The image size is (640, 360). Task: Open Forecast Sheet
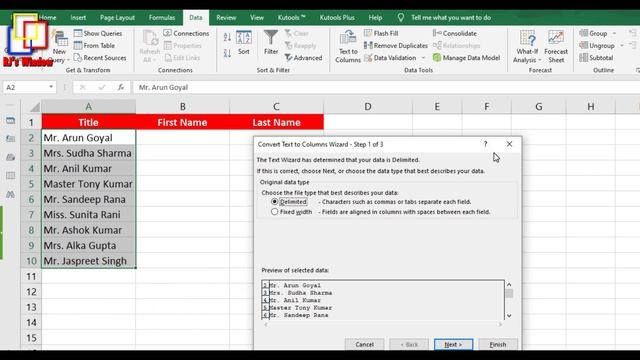pyautogui.click(x=556, y=47)
